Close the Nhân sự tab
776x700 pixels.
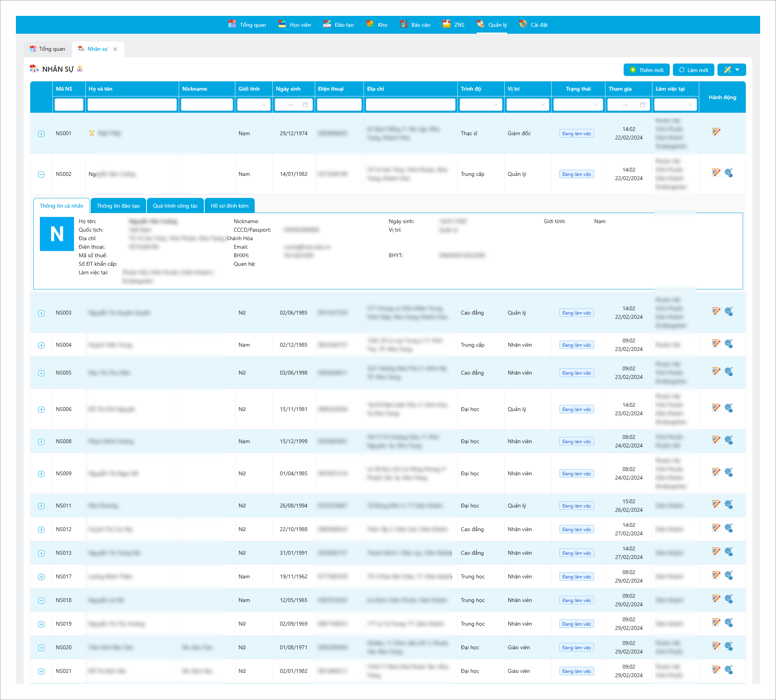pyautogui.click(x=115, y=49)
